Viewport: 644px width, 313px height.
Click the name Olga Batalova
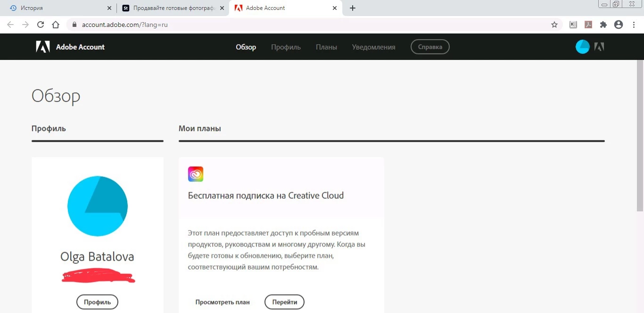pos(97,257)
